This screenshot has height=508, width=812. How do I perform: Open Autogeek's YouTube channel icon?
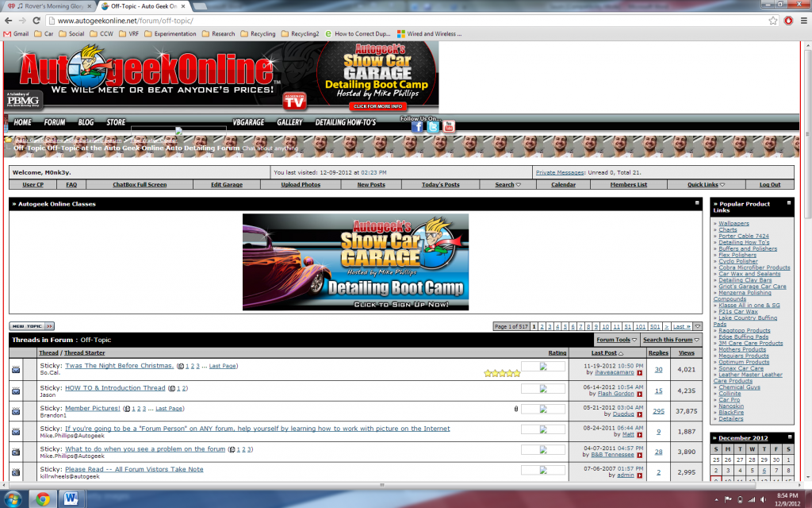449,127
